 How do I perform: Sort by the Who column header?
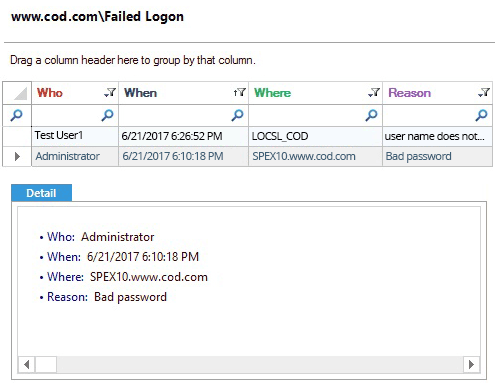[x=50, y=93]
